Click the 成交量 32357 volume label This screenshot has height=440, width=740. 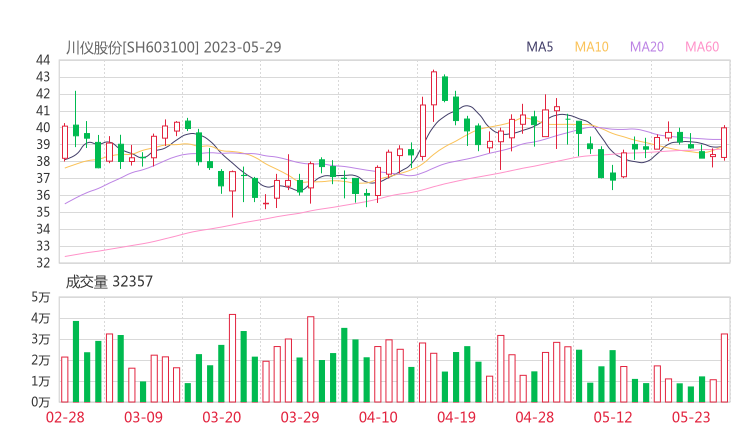point(109,282)
